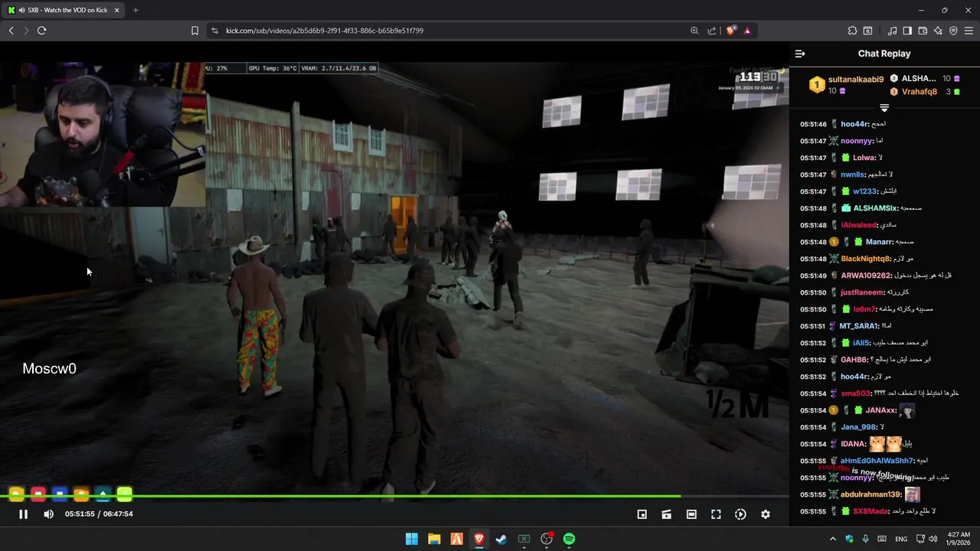The image size is (980, 551).
Task: Open browser extensions puzzle icon
Action: tap(852, 31)
